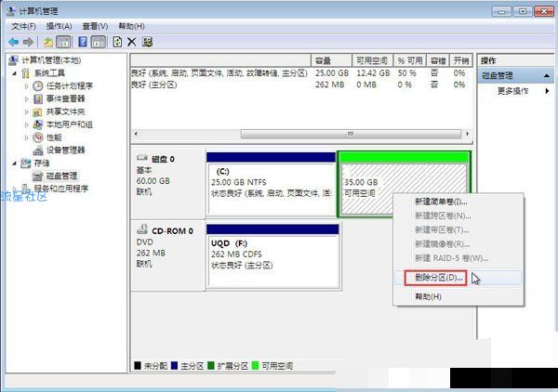Click the Forward arrow toolbar icon
Viewport: 558px width, 392px height.
pos(28,43)
